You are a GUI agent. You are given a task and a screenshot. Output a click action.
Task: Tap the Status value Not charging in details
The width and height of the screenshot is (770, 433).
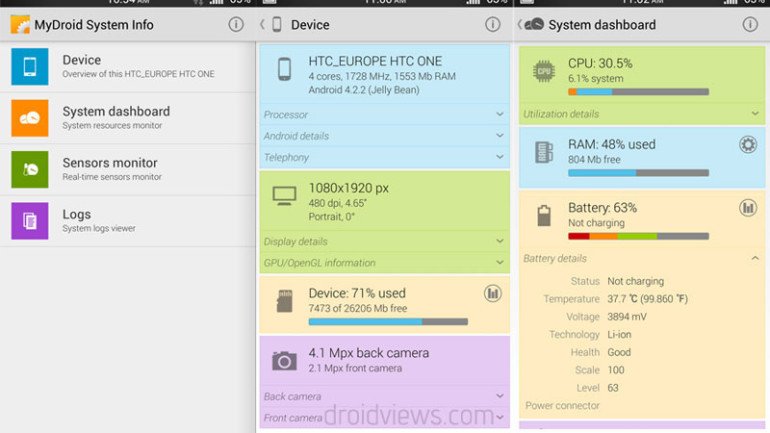pos(635,281)
